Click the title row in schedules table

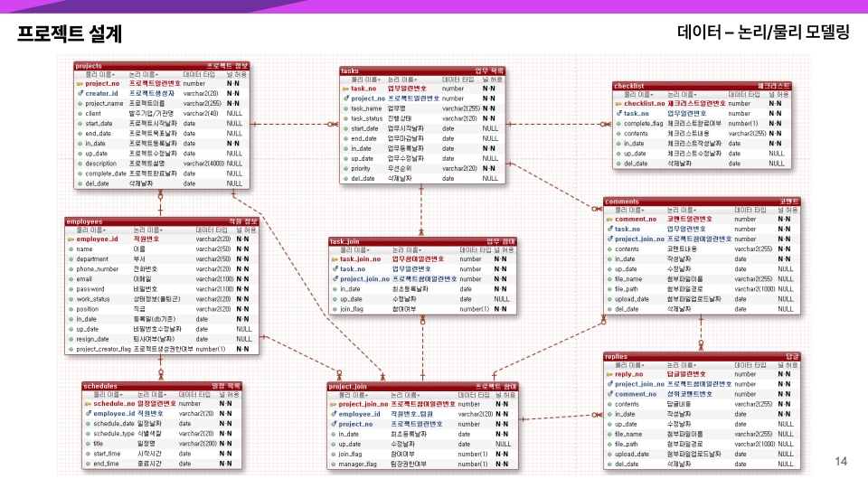click(x=162, y=443)
